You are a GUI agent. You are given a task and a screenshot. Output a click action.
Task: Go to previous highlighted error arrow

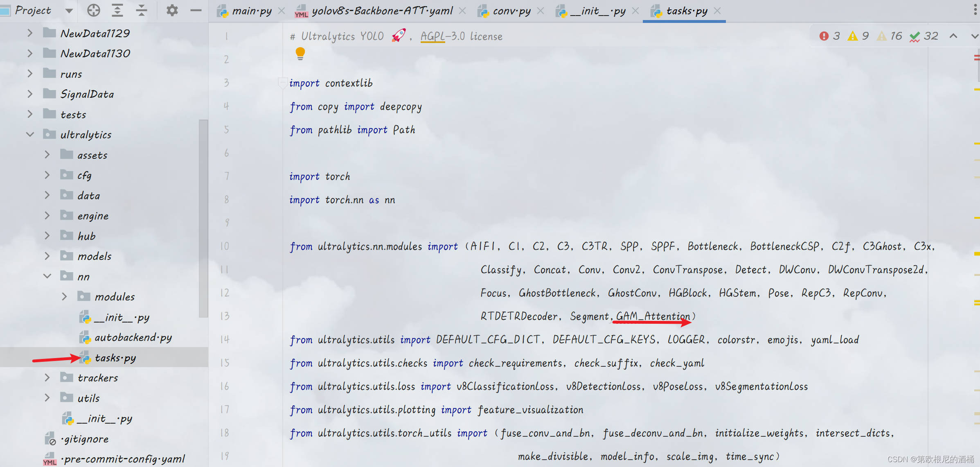[x=953, y=36]
